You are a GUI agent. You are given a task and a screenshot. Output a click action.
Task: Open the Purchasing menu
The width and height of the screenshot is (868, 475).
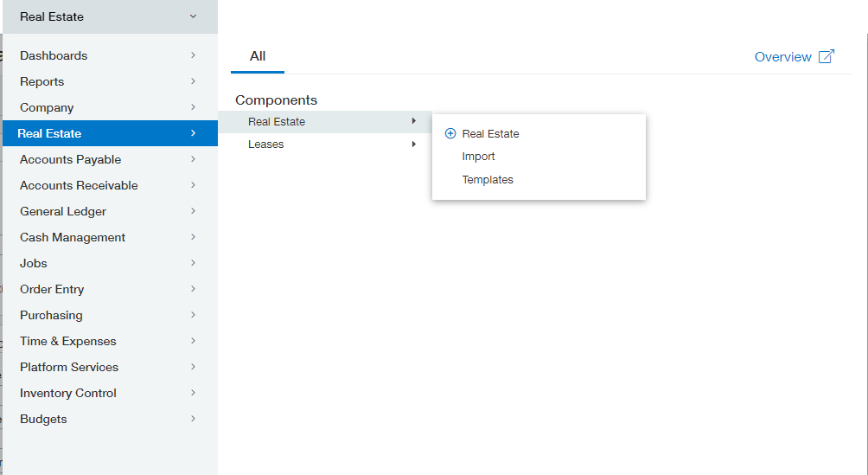pyautogui.click(x=110, y=315)
